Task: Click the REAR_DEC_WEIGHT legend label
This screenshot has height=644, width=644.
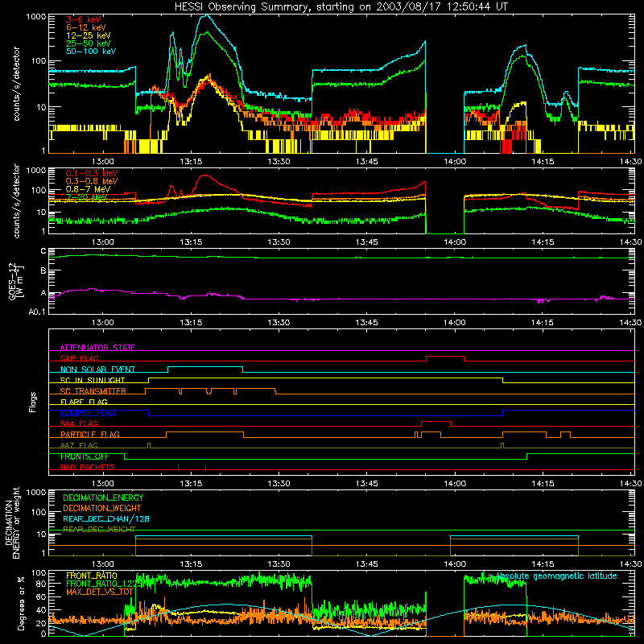Action: [x=99, y=529]
